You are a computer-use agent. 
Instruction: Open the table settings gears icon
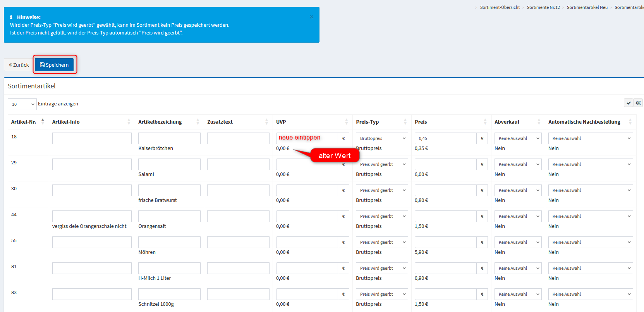click(x=638, y=103)
